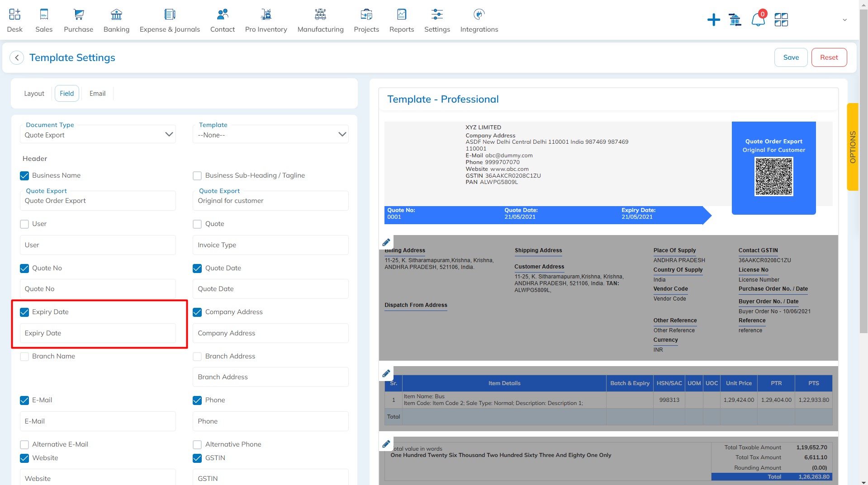Edit the totals section with pencil icon
This screenshot has width=868, height=485.
click(x=386, y=444)
